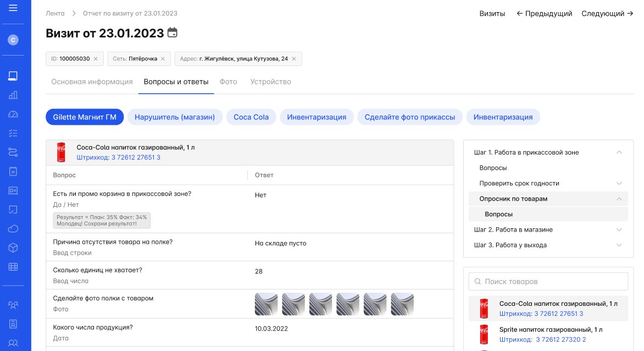Viewport: 644px width, 351px height.
Task: Remove the Адрес Жигулёвск filter chip
Action: [293, 59]
